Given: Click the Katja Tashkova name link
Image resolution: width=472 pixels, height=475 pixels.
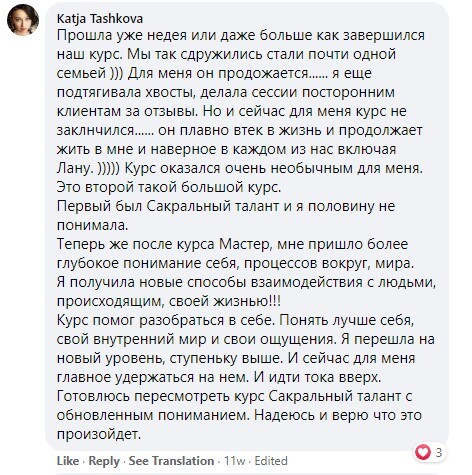Looking at the screenshot, I should (x=100, y=19).
